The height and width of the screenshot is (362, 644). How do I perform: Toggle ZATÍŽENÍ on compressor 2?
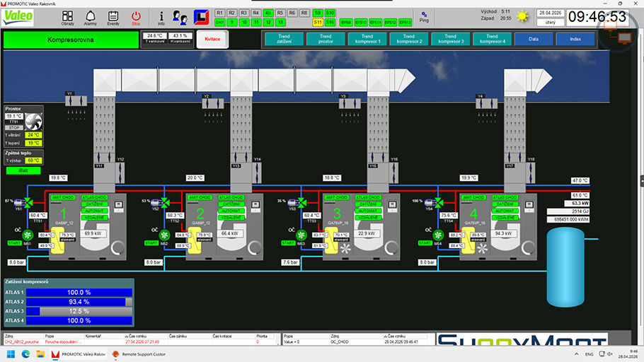click(x=230, y=204)
